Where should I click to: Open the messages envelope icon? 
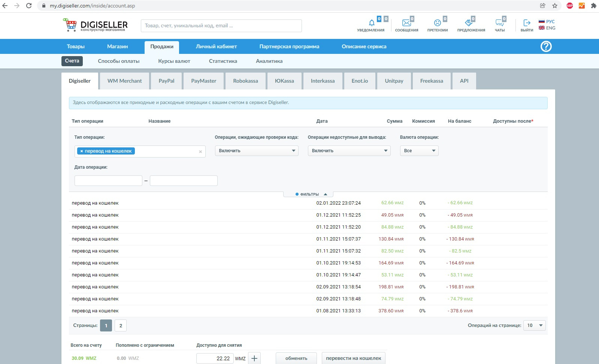click(406, 23)
